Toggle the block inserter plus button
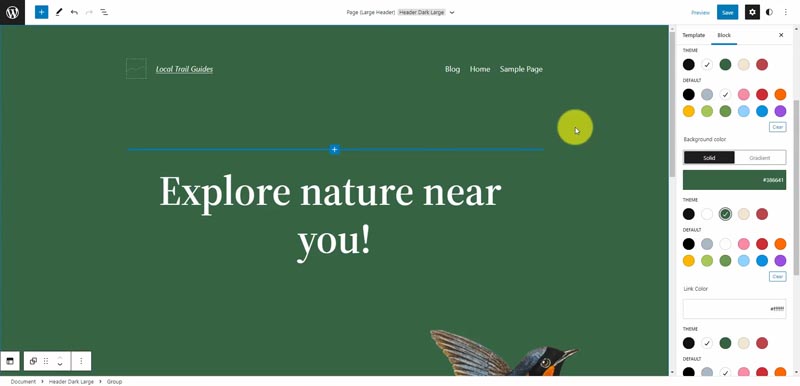800x386 pixels. click(41, 12)
